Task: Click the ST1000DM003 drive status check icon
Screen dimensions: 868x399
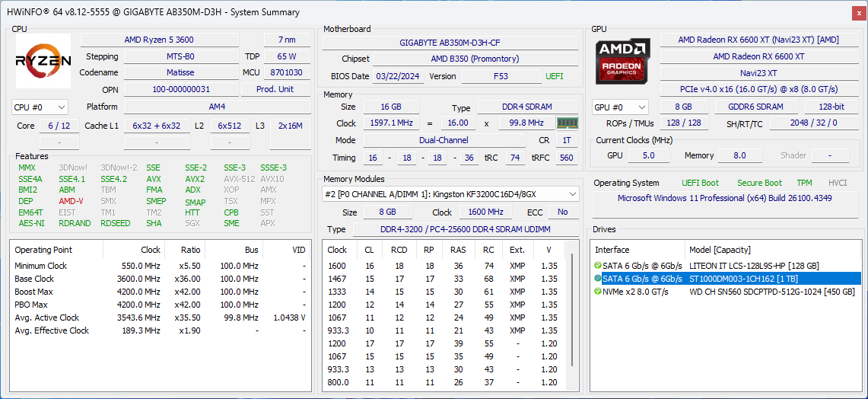Action: pyautogui.click(x=598, y=279)
